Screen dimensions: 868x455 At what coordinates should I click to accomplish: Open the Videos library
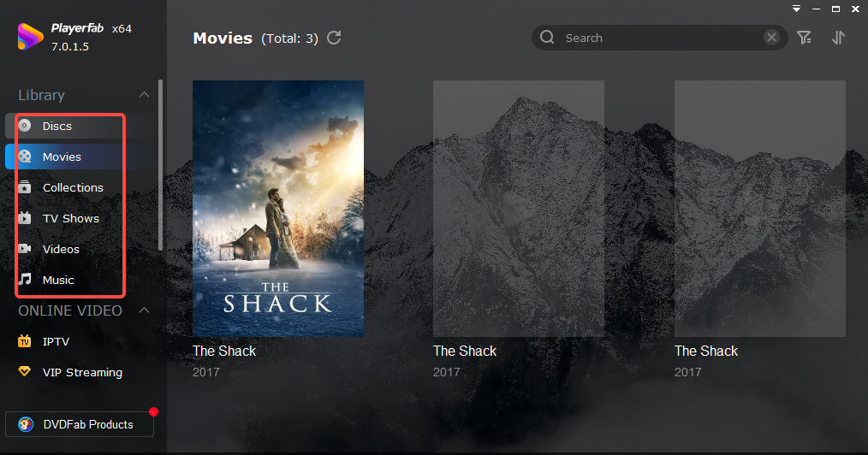pos(61,249)
